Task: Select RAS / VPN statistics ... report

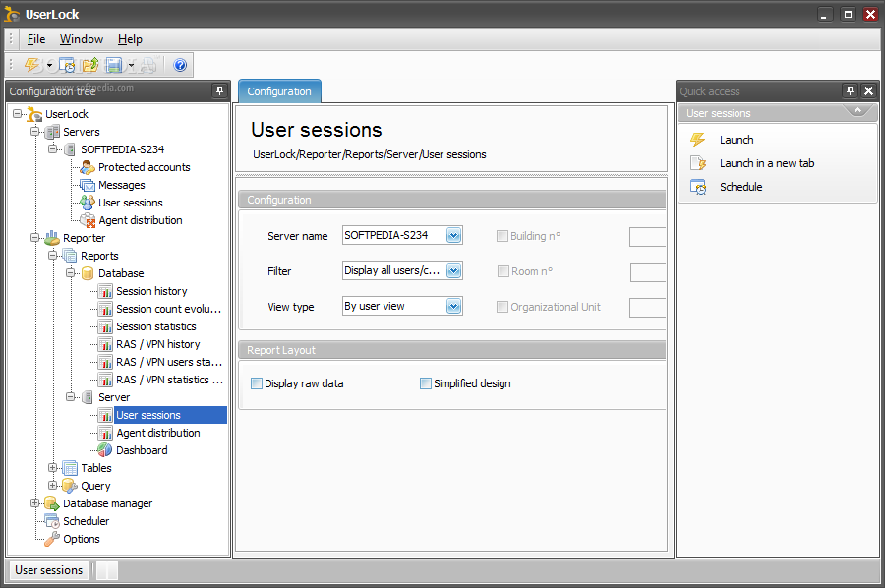Action: coord(169,380)
